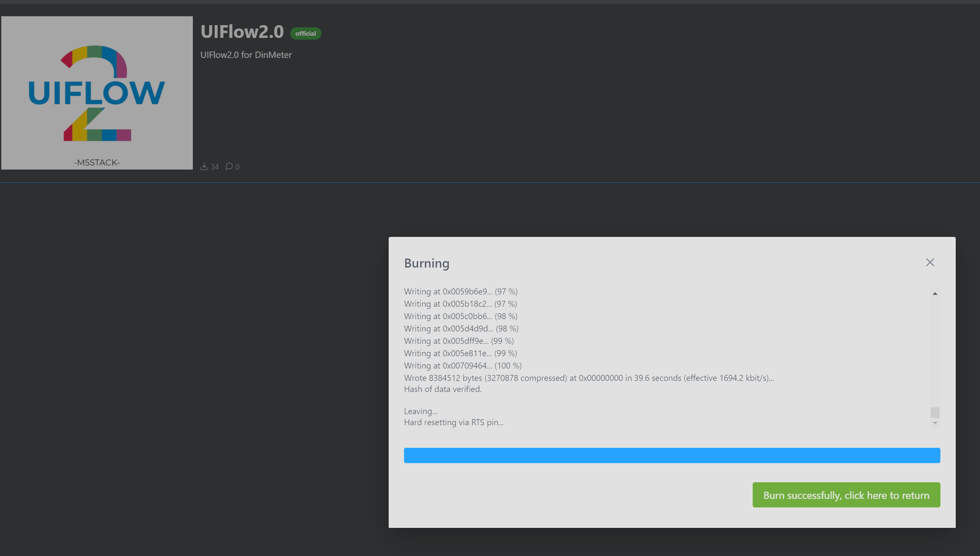Click the Wrote 8384512 bytes log line
This screenshot has height=556, width=980.
pyautogui.click(x=589, y=378)
